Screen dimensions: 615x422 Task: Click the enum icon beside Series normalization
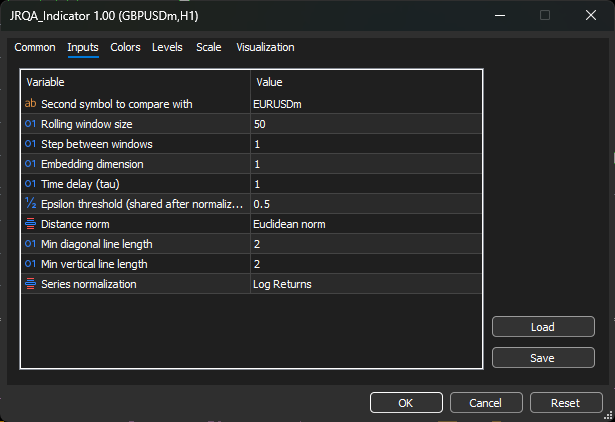[x=30, y=284]
